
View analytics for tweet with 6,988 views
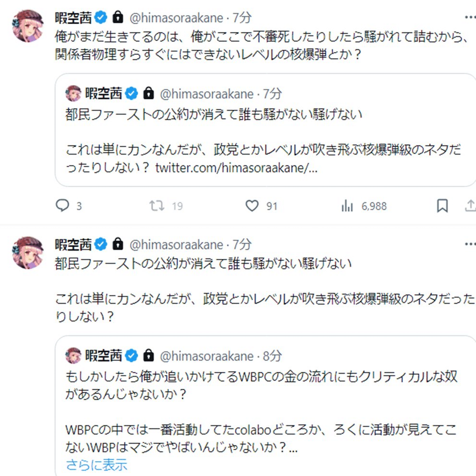(x=348, y=206)
